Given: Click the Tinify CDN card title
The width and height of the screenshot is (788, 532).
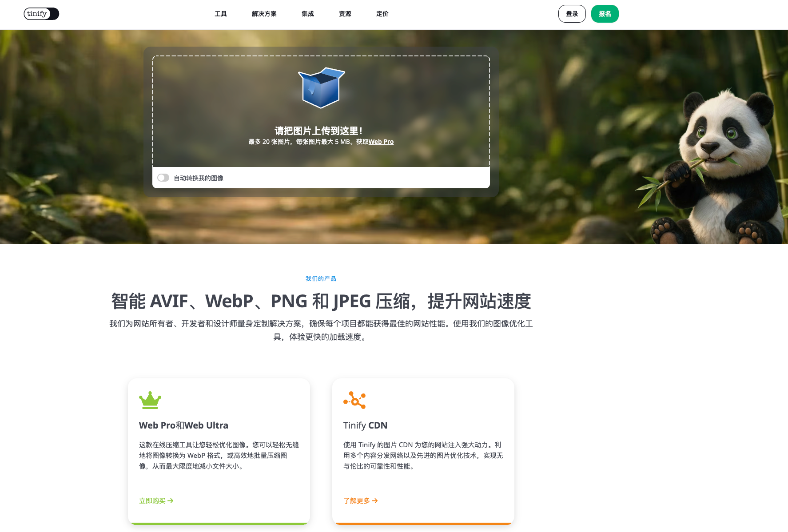Looking at the screenshot, I should click(365, 425).
